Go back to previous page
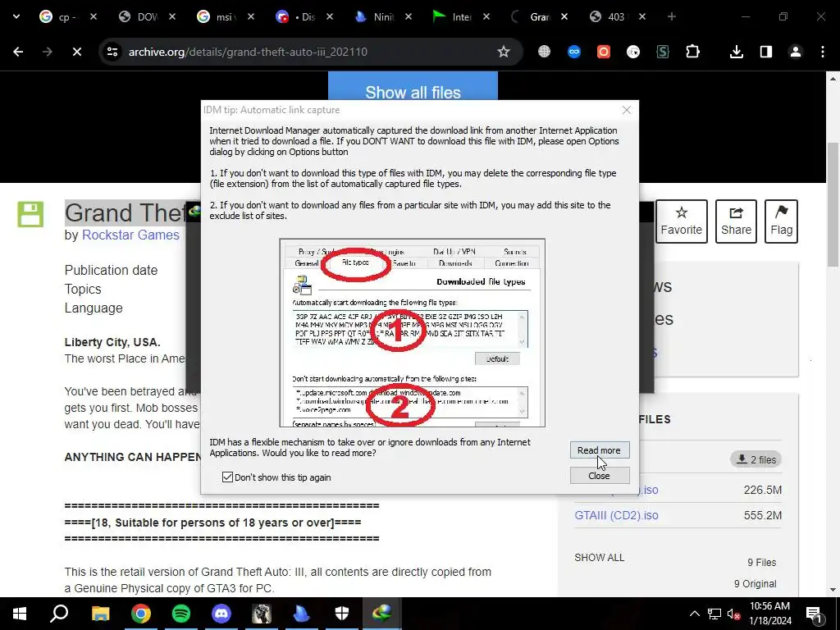The image size is (840, 630). tap(18, 52)
